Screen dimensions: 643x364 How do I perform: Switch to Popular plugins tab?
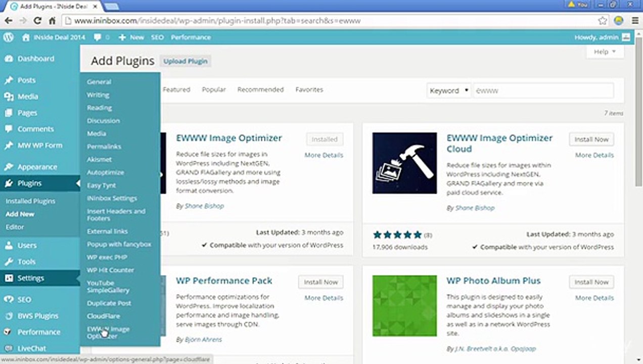214,89
